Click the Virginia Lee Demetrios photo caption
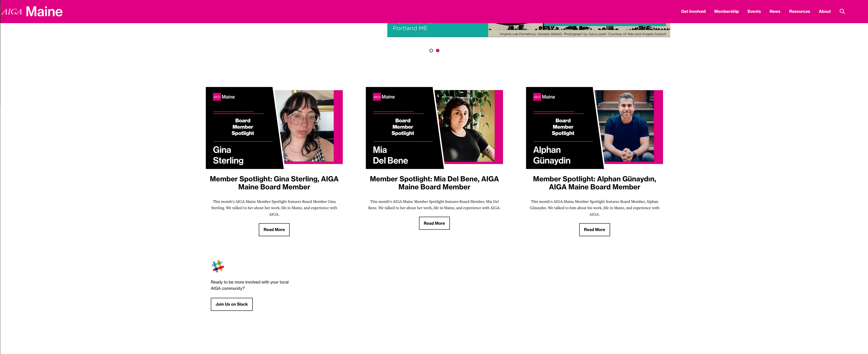868x354 pixels. pos(583,34)
